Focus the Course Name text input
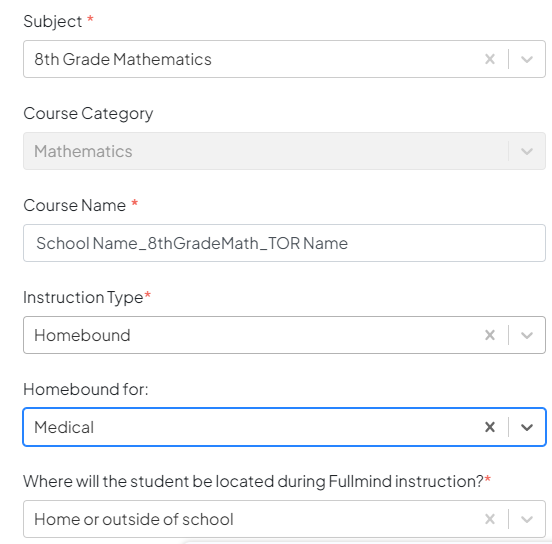The height and width of the screenshot is (544, 552). [284, 243]
